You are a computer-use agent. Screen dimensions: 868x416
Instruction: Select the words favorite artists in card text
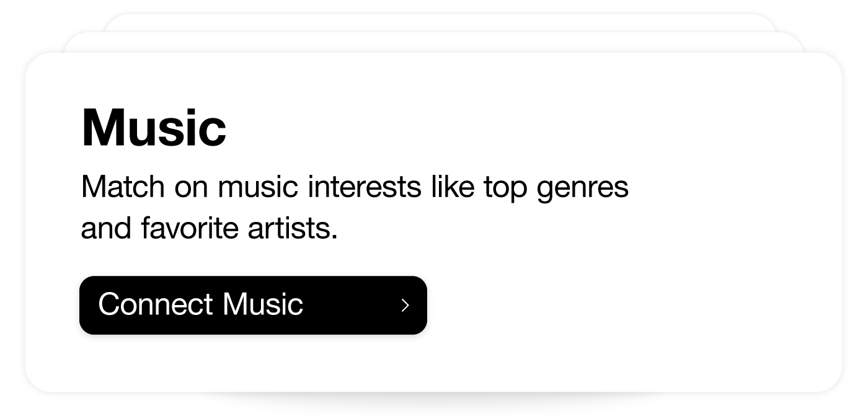pyautogui.click(x=237, y=229)
